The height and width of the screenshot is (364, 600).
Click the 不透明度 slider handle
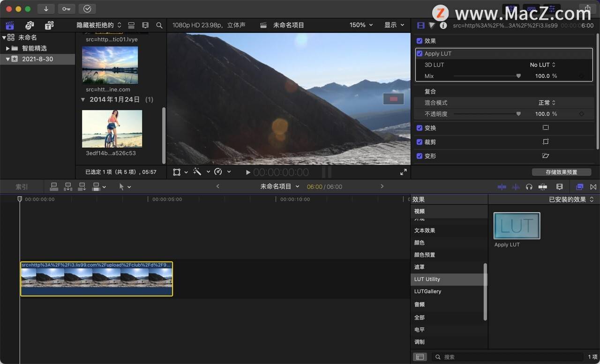coord(518,114)
